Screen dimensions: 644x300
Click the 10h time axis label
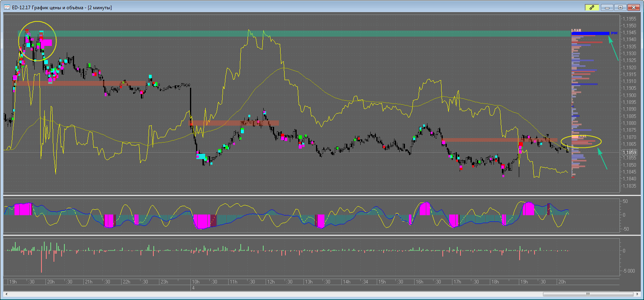pyautogui.click(x=196, y=282)
